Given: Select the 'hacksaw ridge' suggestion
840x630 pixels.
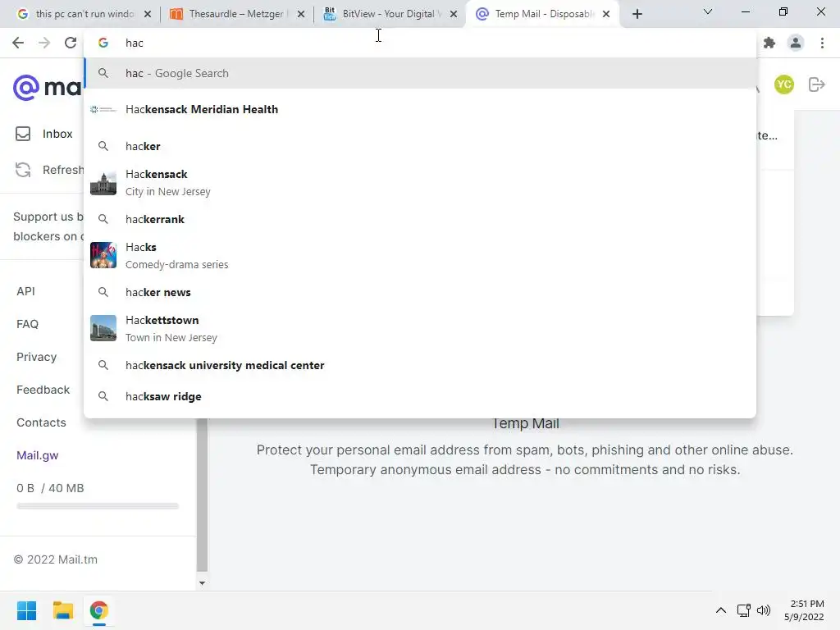Looking at the screenshot, I should coord(420,396).
